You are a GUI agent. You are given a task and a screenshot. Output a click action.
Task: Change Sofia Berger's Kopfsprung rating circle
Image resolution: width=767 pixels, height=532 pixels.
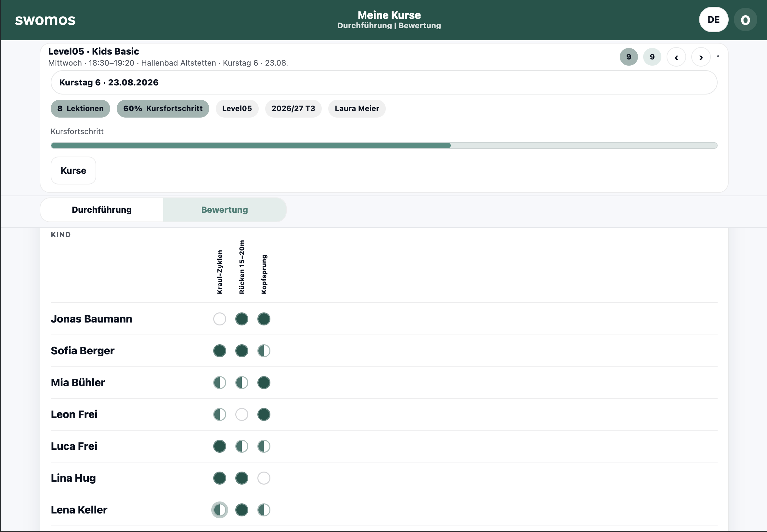(x=264, y=351)
